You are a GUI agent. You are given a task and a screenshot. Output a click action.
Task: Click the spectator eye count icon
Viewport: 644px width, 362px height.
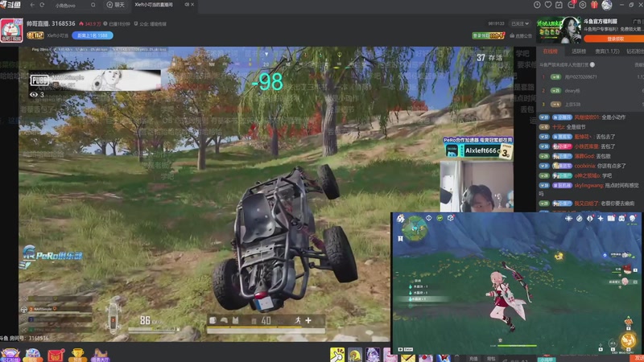pyautogui.click(x=34, y=94)
